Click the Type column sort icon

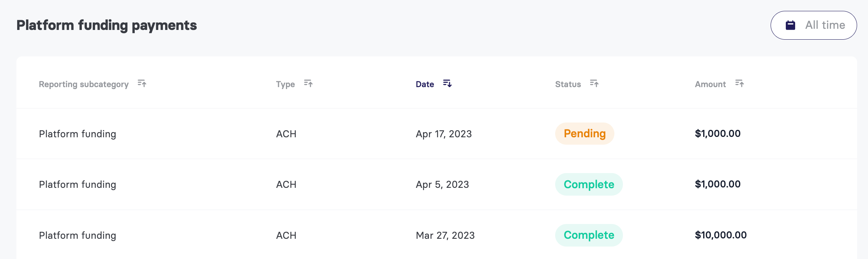308,84
